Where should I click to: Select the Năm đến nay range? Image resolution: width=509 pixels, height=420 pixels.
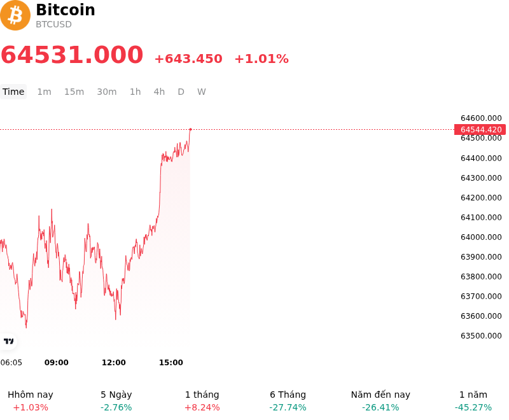click(380, 401)
